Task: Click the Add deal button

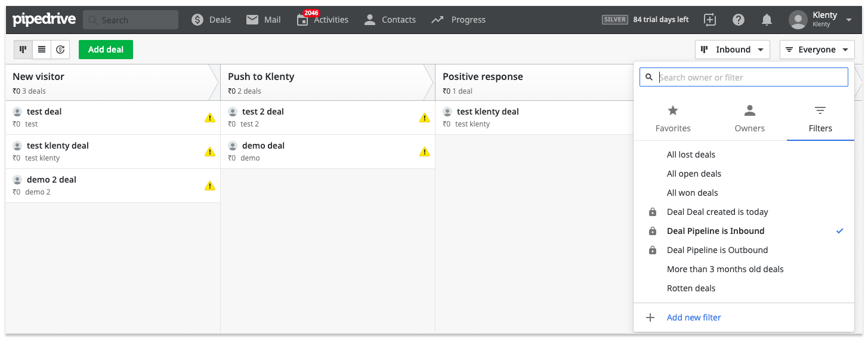Action: (x=106, y=50)
